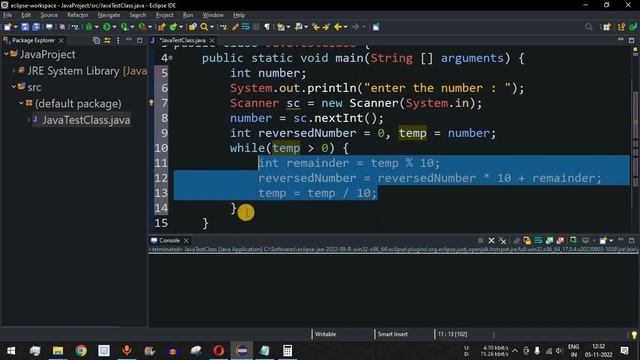The image size is (640, 360).
Task: Click Pin Console icon
Action: point(573,241)
